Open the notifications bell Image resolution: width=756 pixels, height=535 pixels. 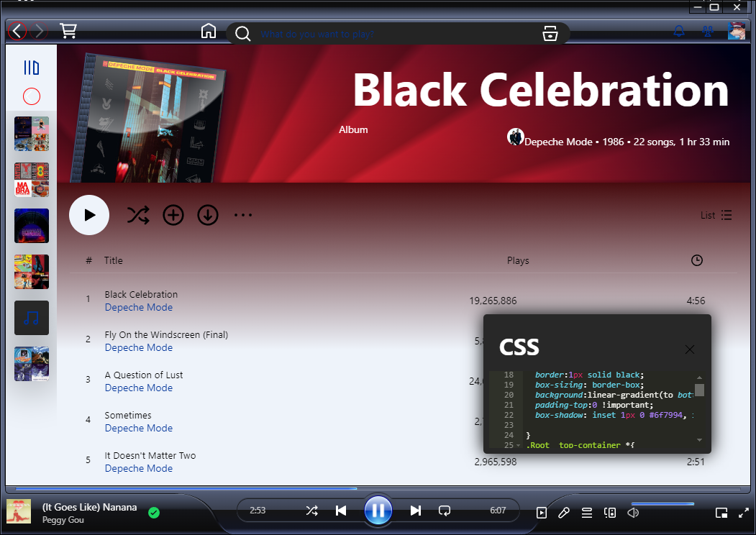point(678,32)
